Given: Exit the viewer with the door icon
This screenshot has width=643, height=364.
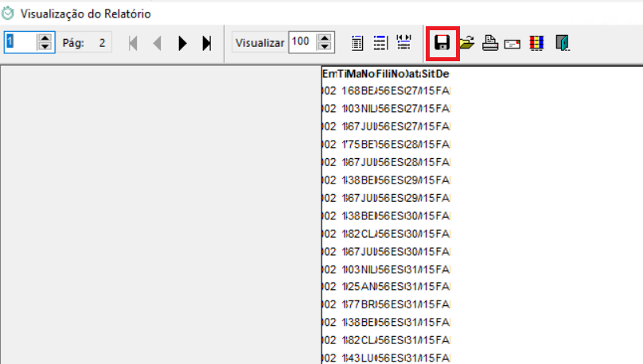Looking at the screenshot, I should tap(563, 43).
